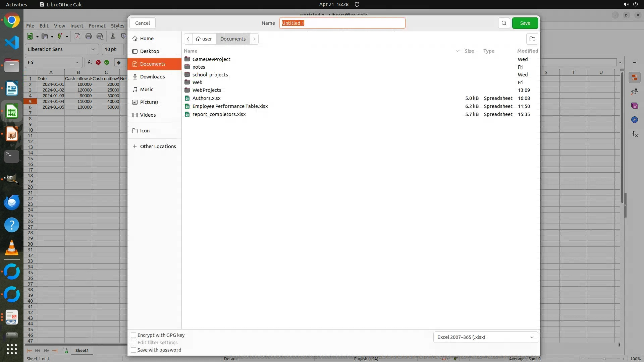Expand the Name Box dropdown arrow
The height and width of the screenshot is (362, 644).
pos(77,62)
